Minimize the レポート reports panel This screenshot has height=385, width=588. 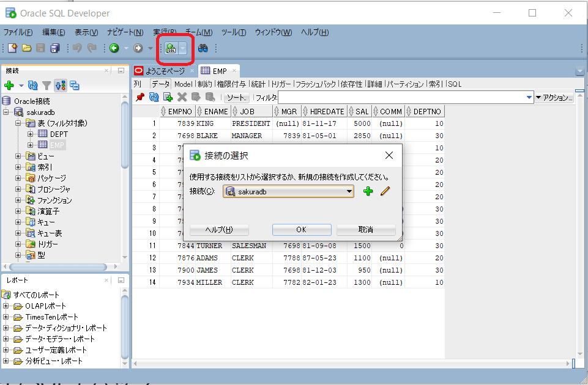pyautogui.click(x=121, y=280)
